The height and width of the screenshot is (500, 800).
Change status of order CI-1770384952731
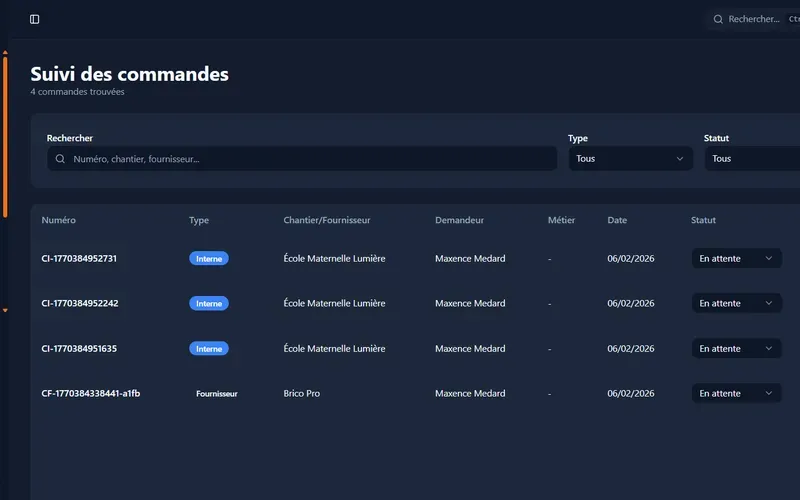point(736,259)
